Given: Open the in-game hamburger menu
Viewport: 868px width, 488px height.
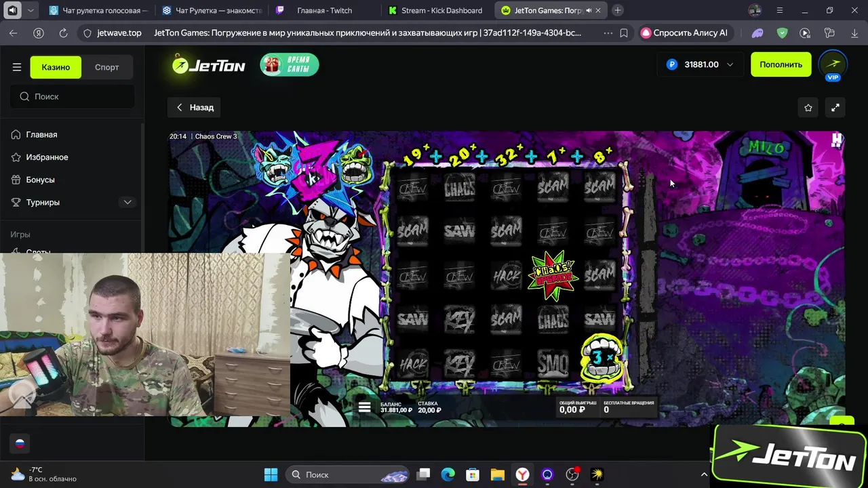Looking at the screenshot, I should pos(365,407).
